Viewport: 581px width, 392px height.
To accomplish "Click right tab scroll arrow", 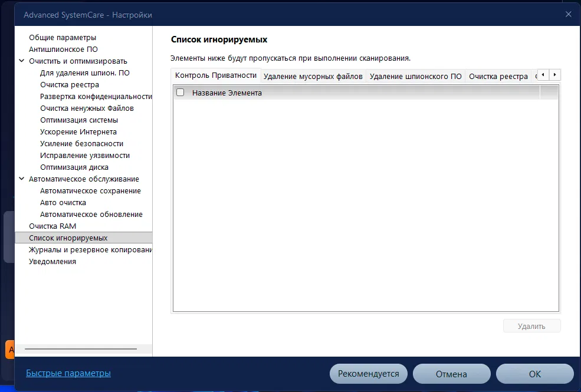I will [554, 75].
